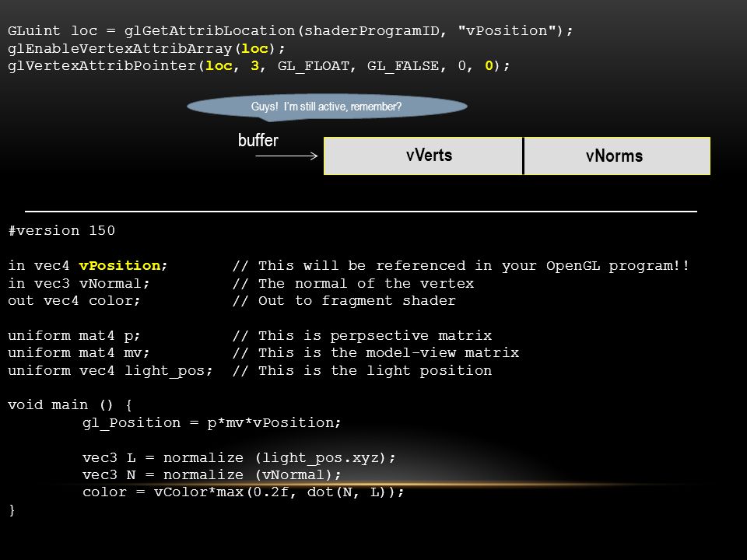Screen dimensions: 747x560
Task: Click highlighted loc in glEnableVertexAttribArray
Action: coord(255,48)
